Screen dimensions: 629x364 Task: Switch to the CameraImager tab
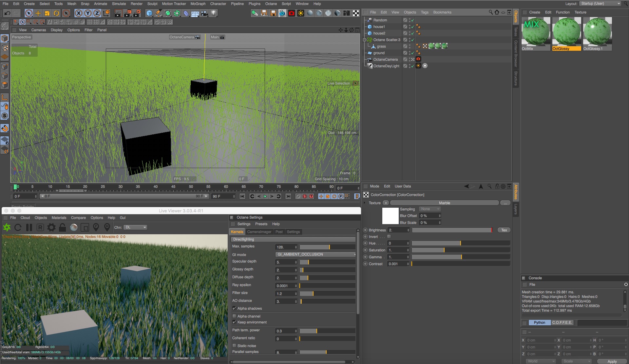point(259,232)
